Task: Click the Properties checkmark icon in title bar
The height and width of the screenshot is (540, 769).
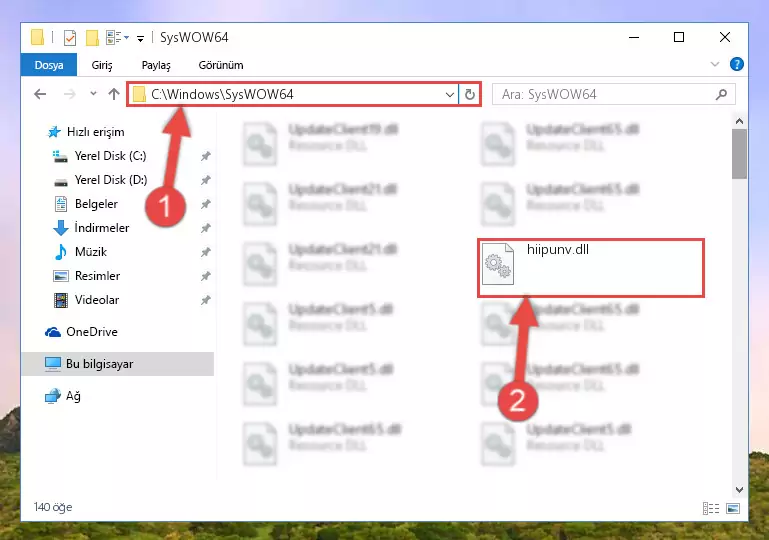Action: click(x=70, y=38)
